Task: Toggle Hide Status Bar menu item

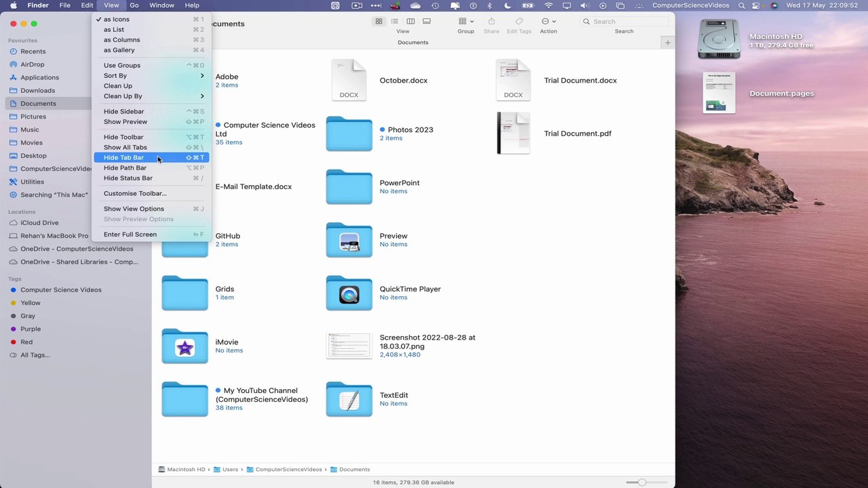Action: click(151, 178)
